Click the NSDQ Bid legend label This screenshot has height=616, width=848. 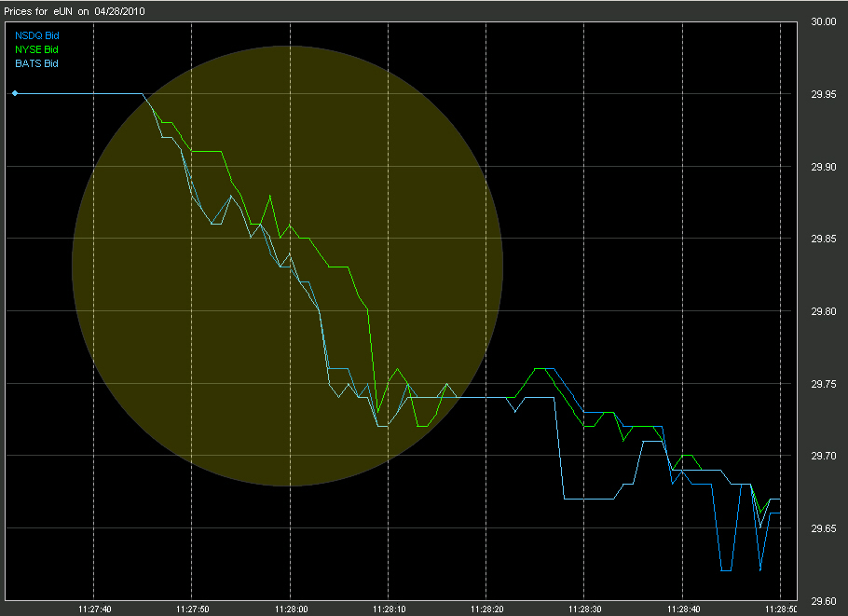click(36, 35)
